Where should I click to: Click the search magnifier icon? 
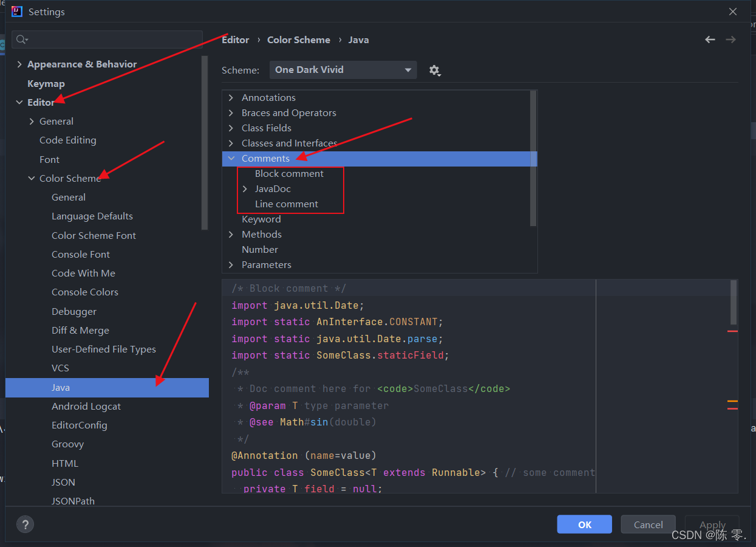click(21, 40)
